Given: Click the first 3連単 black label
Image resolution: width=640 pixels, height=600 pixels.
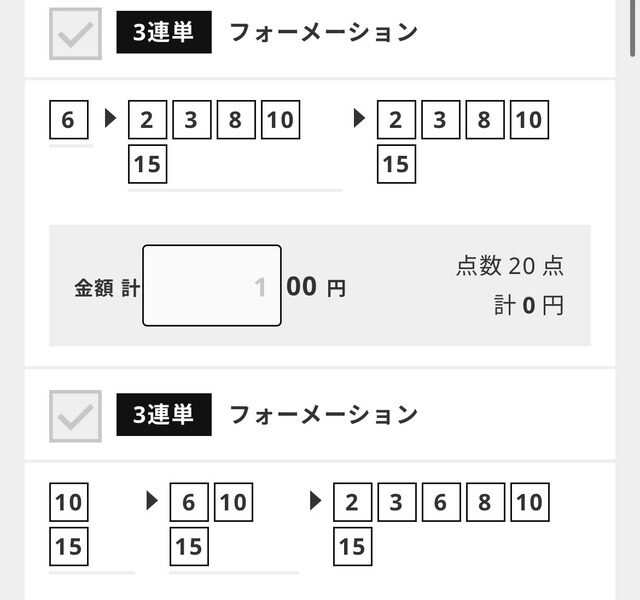Looking at the screenshot, I should coord(164,32).
